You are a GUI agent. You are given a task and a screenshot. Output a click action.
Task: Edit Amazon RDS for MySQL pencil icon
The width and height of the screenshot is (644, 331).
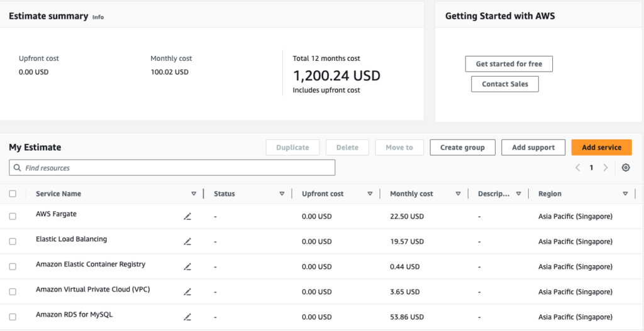(187, 317)
